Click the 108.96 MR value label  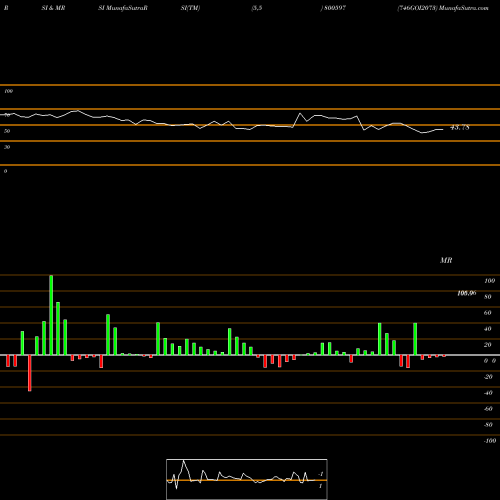466,293
